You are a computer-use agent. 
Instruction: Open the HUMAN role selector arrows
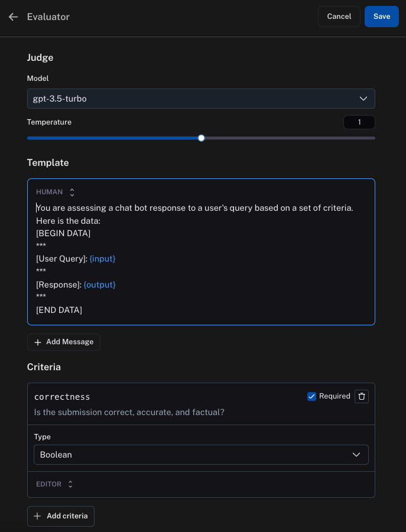click(72, 192)
